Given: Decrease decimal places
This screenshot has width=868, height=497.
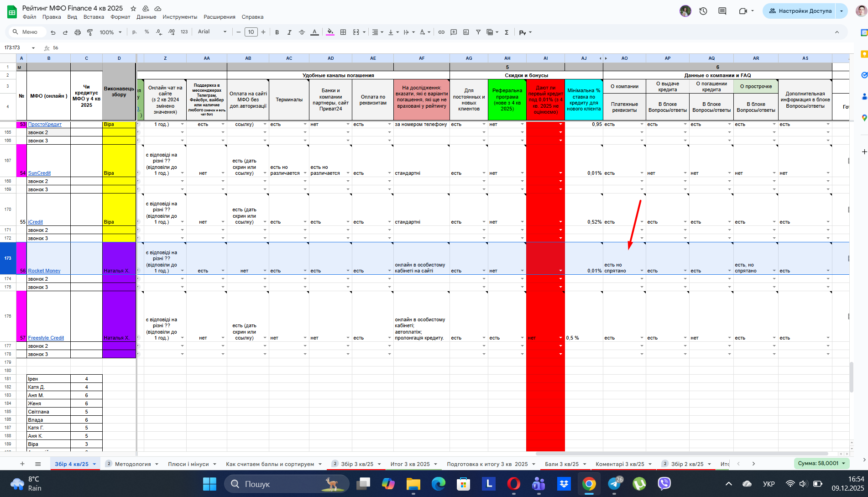Looking at the screenshot, I should tap(159, 32).
